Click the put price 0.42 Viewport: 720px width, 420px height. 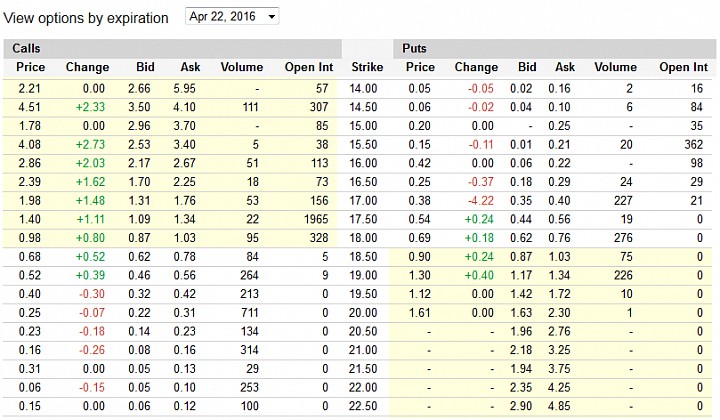coord(419,163)
